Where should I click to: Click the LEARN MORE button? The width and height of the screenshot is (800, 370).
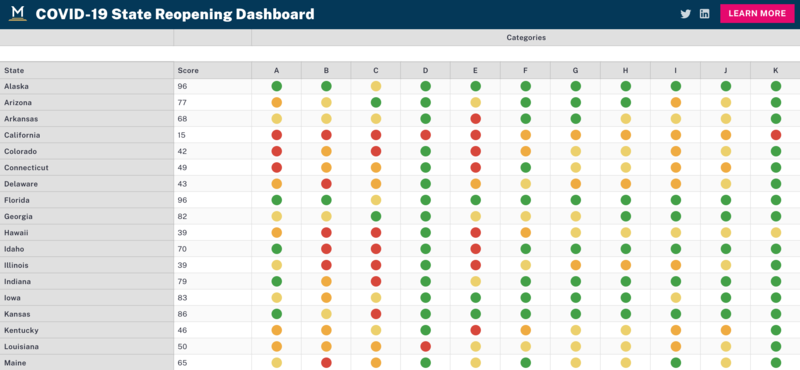point(757,14)
